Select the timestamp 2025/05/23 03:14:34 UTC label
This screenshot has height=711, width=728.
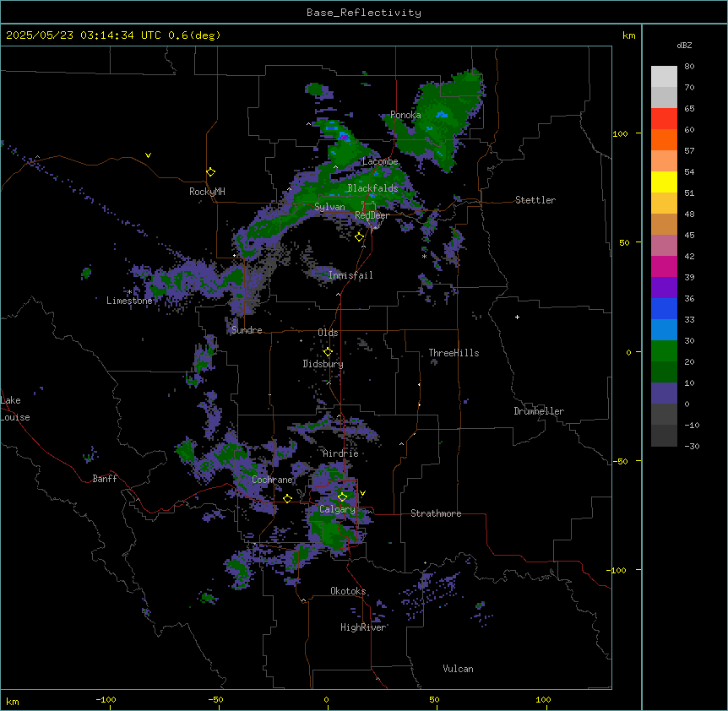83,35
